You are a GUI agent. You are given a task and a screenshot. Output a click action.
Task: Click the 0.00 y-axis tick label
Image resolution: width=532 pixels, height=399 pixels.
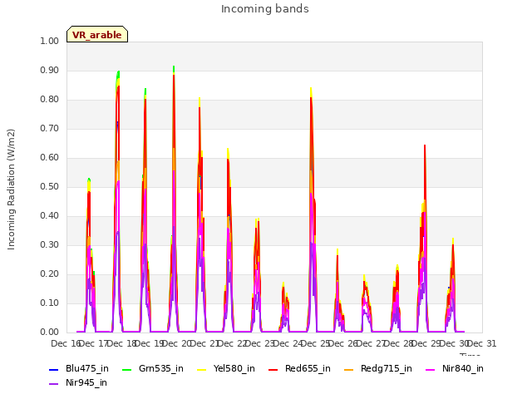click(50, 332)
